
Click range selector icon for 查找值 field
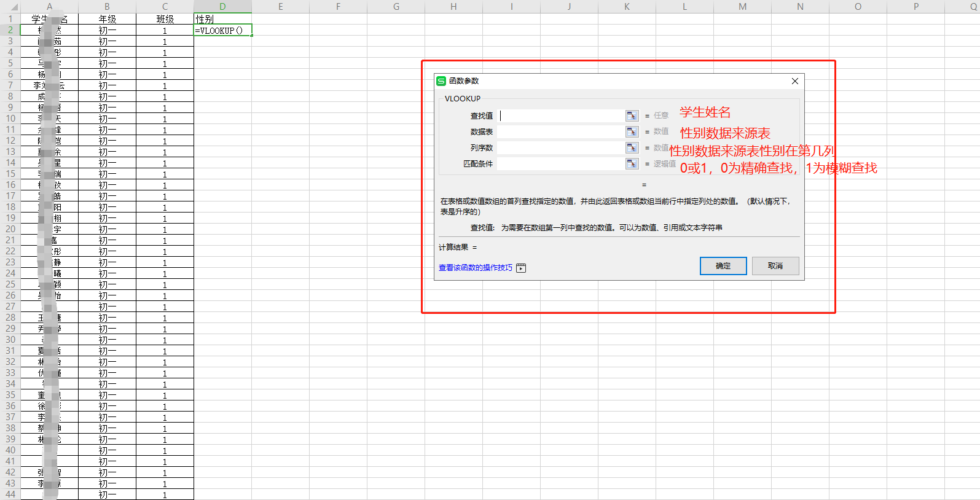tap(632, 115)
